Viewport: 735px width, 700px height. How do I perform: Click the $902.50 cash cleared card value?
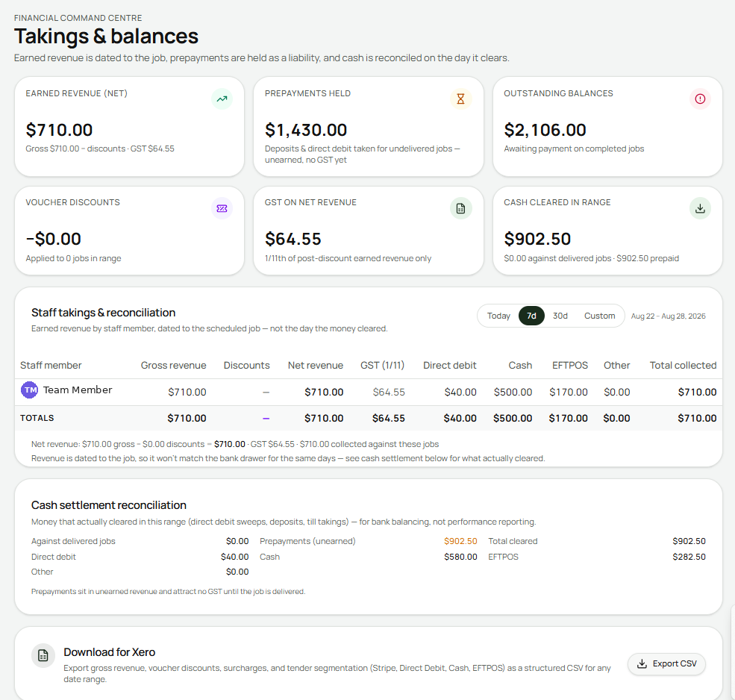click(x=537, y=239)
